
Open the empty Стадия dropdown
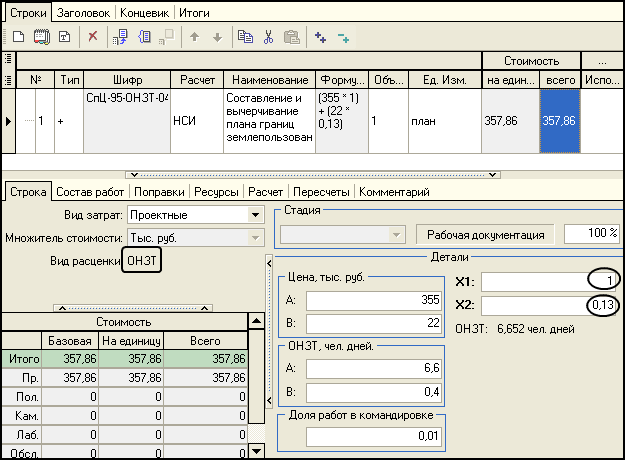click(x=343, y=235)
